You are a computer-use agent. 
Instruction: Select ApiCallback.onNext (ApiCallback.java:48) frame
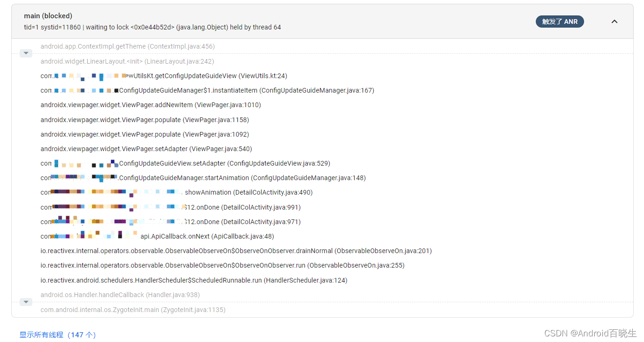(157, 236)
